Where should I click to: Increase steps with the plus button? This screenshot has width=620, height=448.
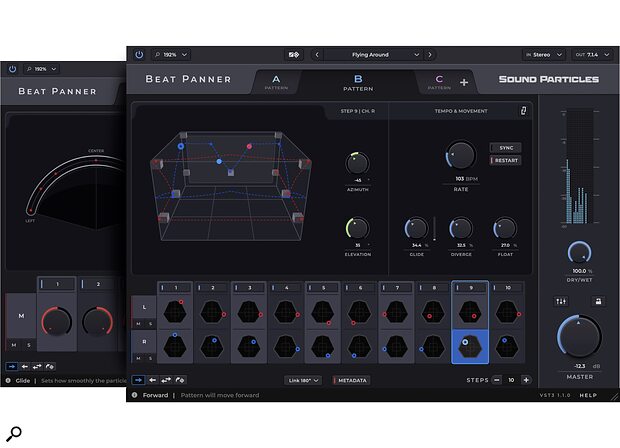(x=526, y=380)
